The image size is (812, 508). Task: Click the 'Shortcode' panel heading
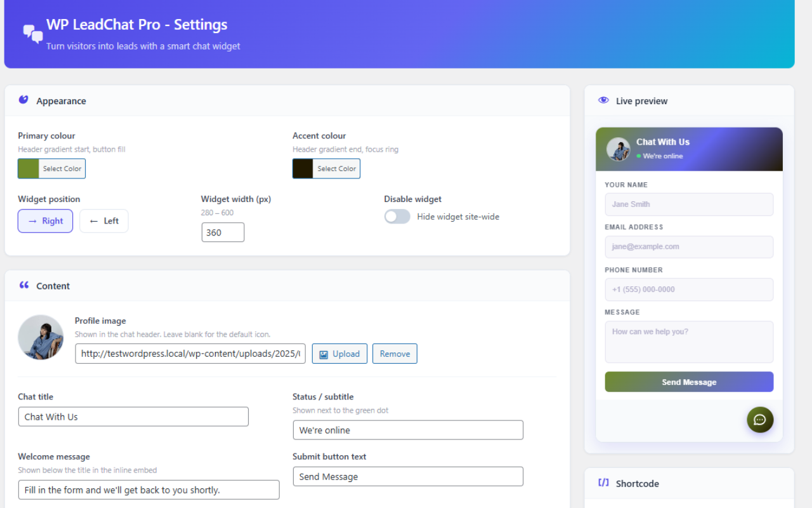tap(637, 483)
